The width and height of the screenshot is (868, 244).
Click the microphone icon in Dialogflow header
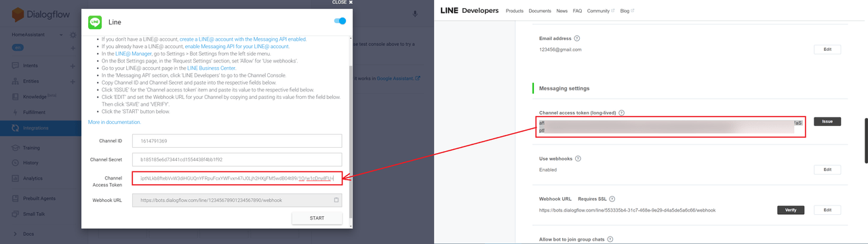(x=414, y=14)
